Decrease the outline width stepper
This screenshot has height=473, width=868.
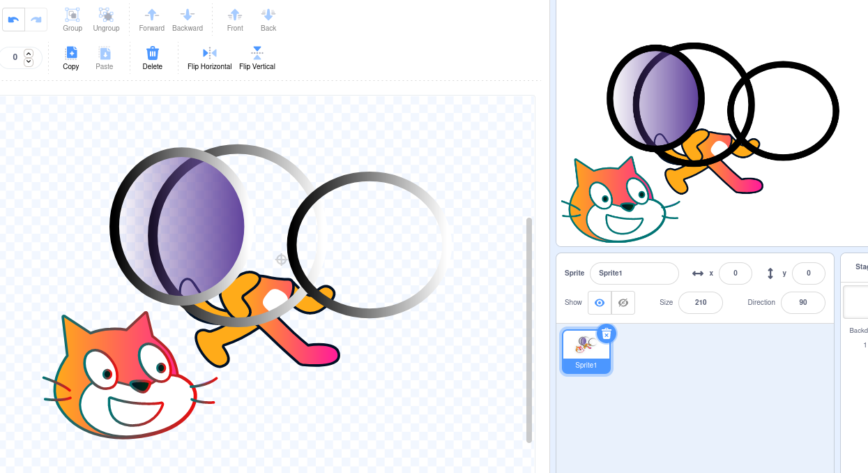coord(29,62)
